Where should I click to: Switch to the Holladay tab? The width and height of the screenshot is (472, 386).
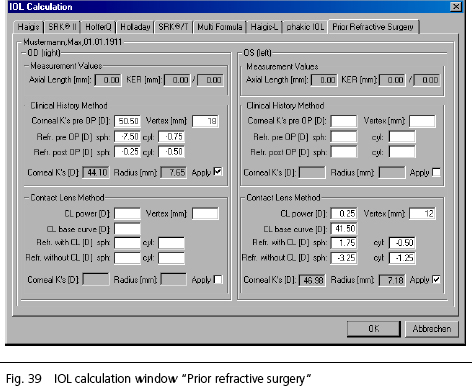point(135,27)
